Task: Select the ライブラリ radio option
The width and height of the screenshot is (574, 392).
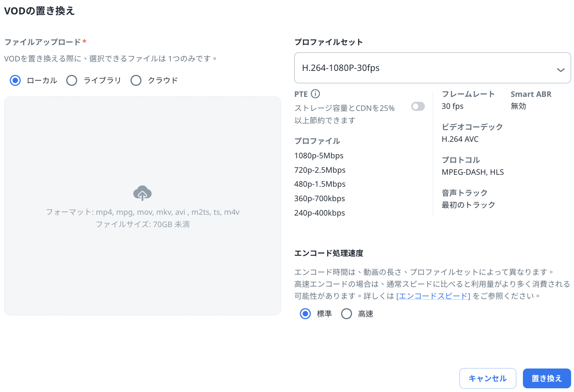Action: tap(72, 80)
